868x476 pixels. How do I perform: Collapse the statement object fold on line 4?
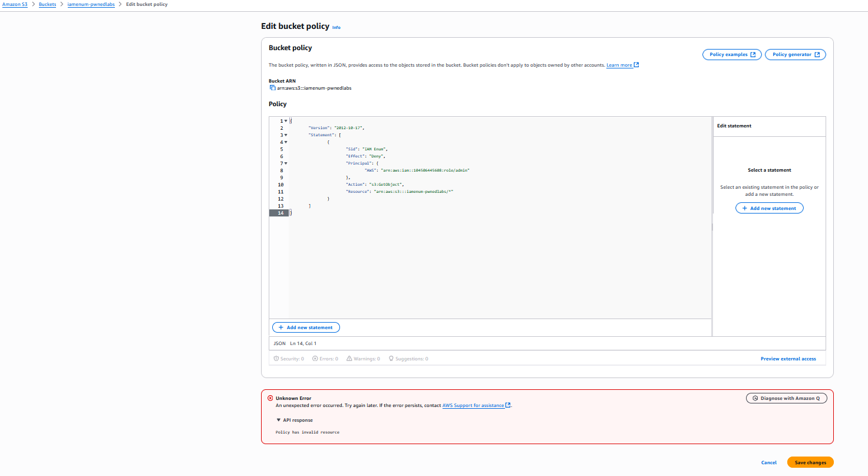pos(286,142)
